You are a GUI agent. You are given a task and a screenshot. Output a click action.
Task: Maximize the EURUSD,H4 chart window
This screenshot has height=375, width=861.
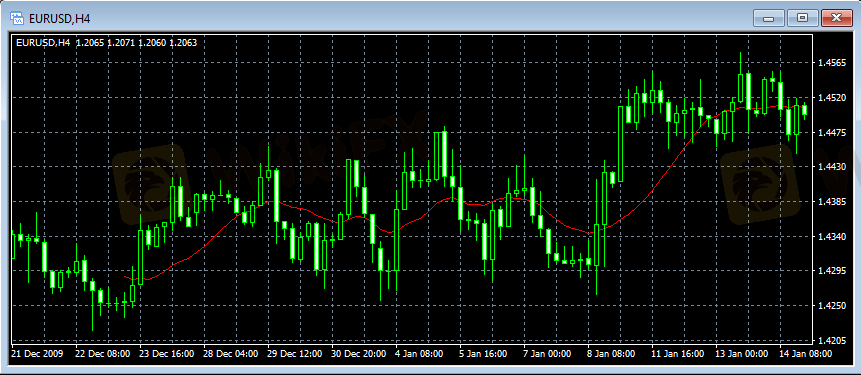[x=802, y=18]
